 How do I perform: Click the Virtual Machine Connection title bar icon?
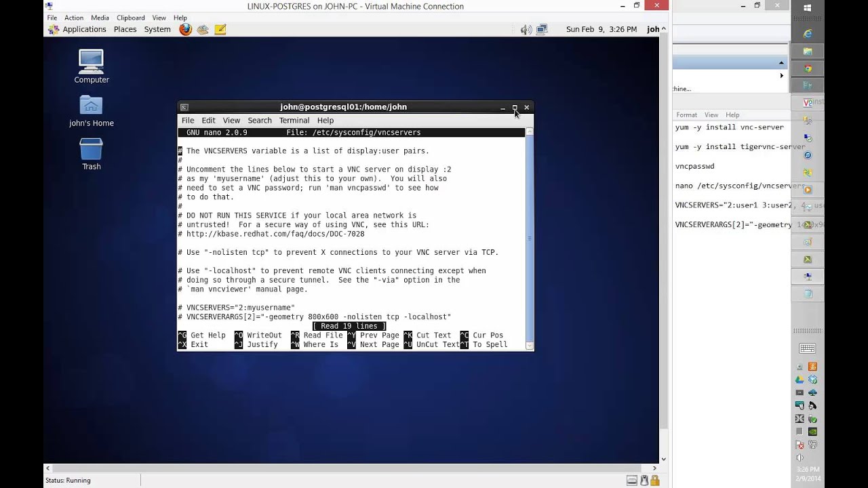click(50, 6)
